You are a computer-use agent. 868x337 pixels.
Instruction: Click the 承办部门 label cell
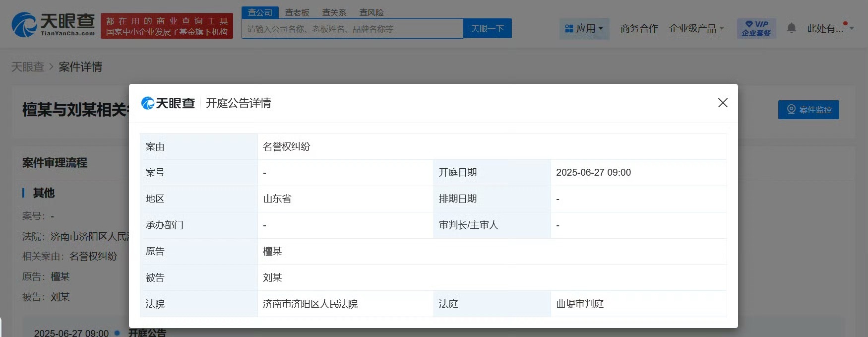(199, 225)
